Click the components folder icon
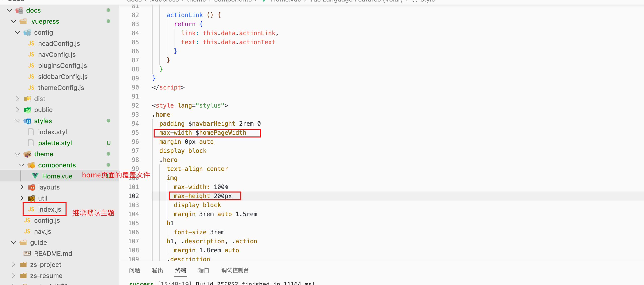Screen dimensions: 644x285 click(x=31, y=165)
